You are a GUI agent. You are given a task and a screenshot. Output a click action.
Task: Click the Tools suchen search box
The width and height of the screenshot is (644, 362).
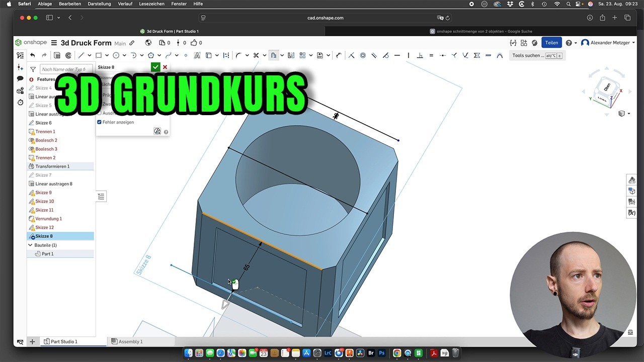click(537, 55)
